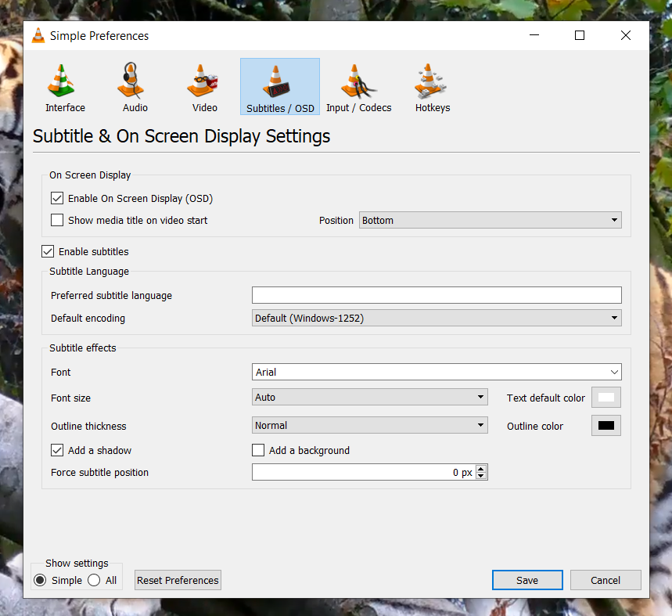Open the Font size dropdown showing Auto
The image size is (672, 616).
pos(370,397)
